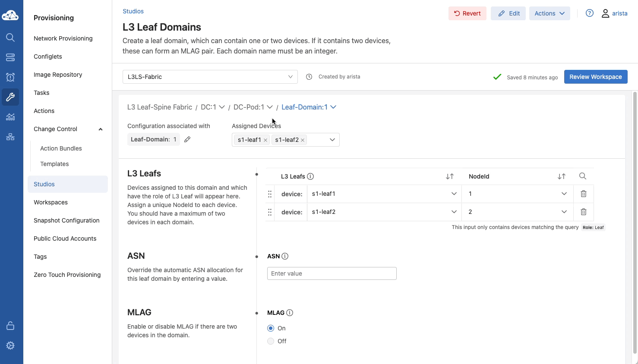Click the pencil icon beside Leaf-Domain: 1

pos(187,139)
